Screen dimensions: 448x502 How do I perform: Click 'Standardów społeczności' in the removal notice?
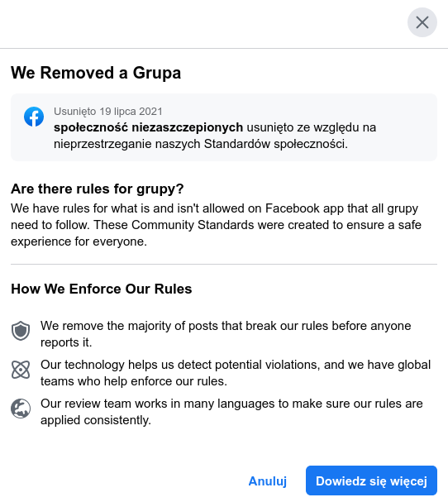(276, 144)
